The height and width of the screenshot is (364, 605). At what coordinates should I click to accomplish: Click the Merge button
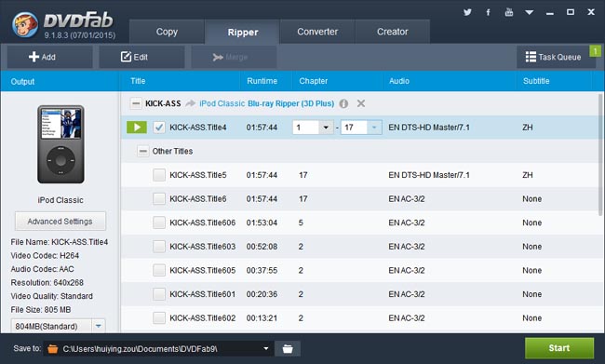point(234,57)
